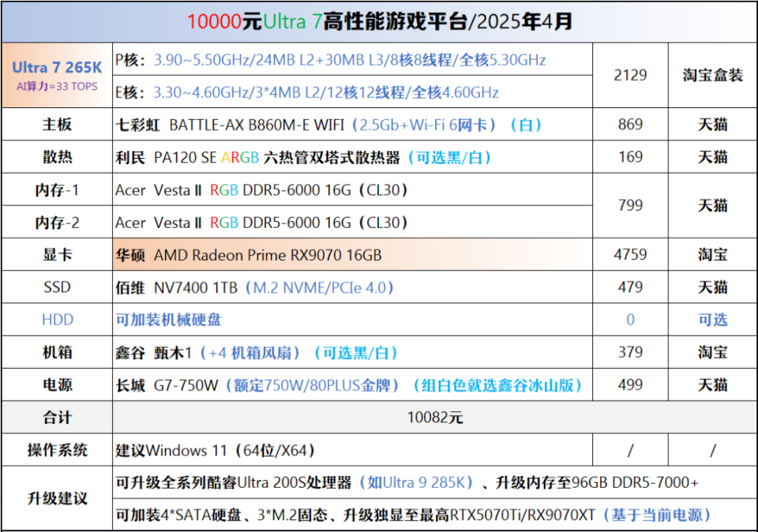This screenshot has height=532, width=758.
Task: Click 利民 PA120 SE ARGB cooler cell
Action: [x=352, y=156]
